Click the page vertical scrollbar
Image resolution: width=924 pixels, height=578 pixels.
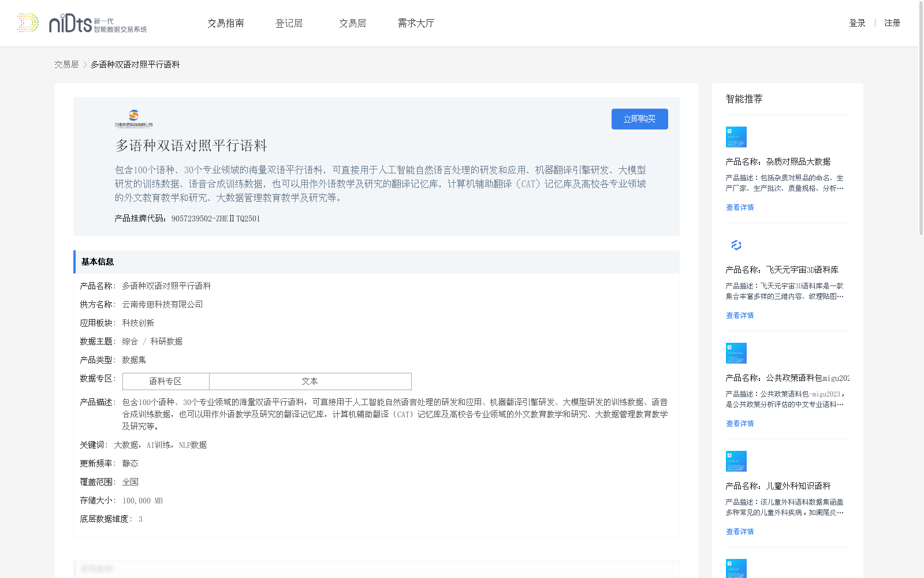click(x=921, y=118)
